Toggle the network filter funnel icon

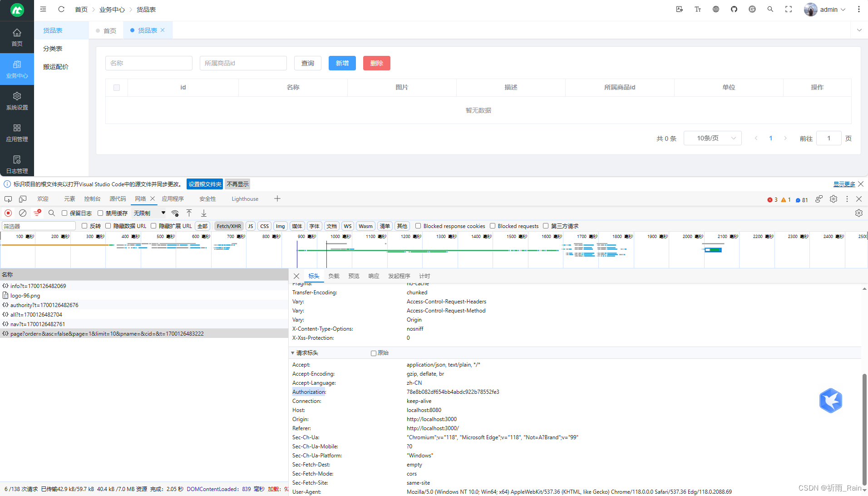37,213
